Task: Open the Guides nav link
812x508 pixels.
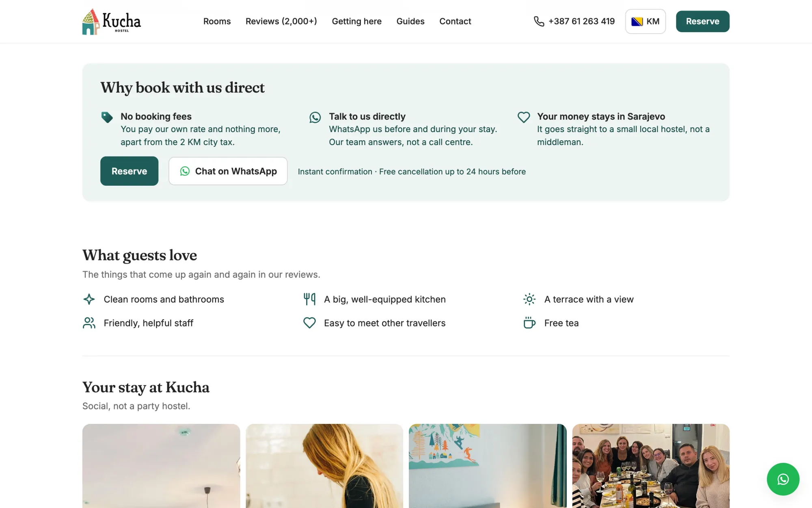Action: click(x=410, y=22)
